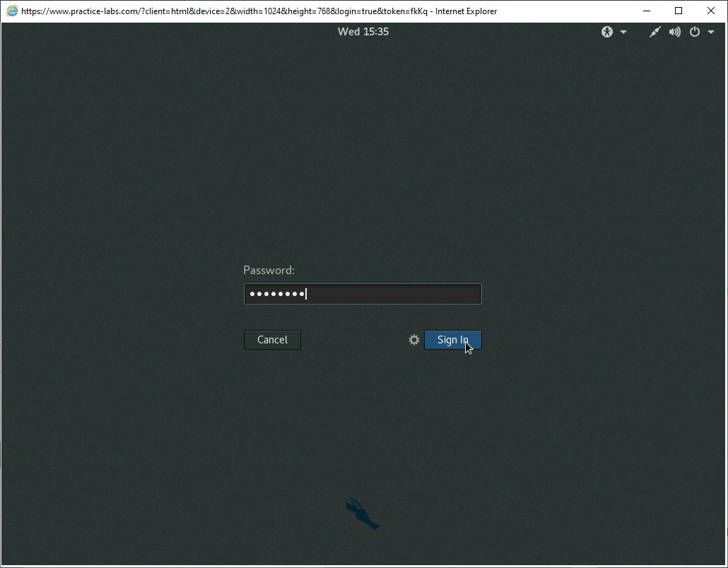Open the session settings gear icon
Image resolution: width=728 pixels, height=568 pixels.
click(414, 340)
